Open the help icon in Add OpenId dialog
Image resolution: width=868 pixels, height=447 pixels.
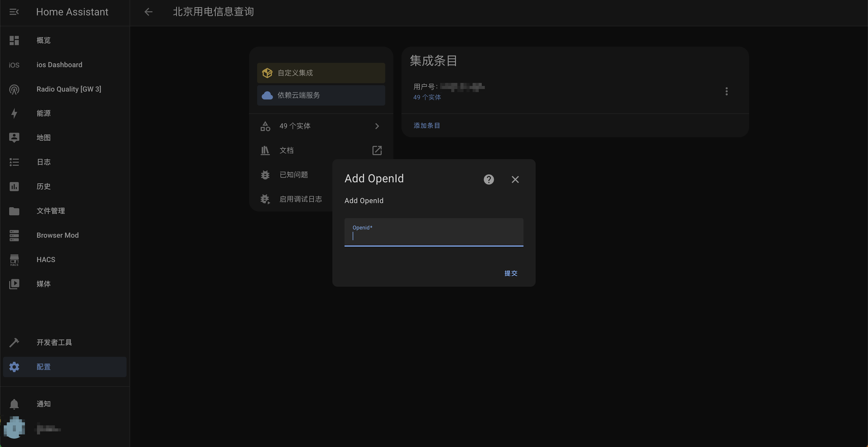point(489,179)
